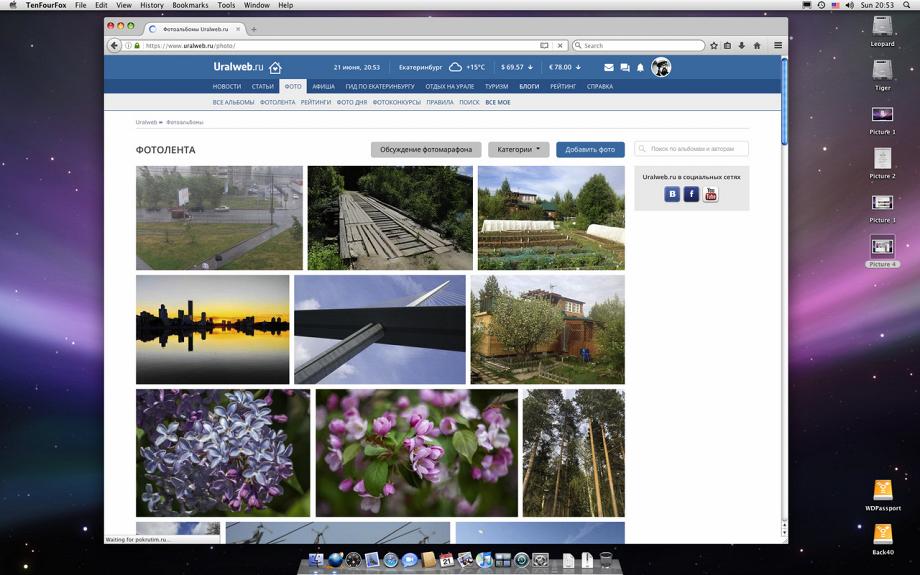Open ФОТОКОНКУРСЫ submenu link
Image resolution: width=920 pixels, height=575 pixels.
click(397, 102)
